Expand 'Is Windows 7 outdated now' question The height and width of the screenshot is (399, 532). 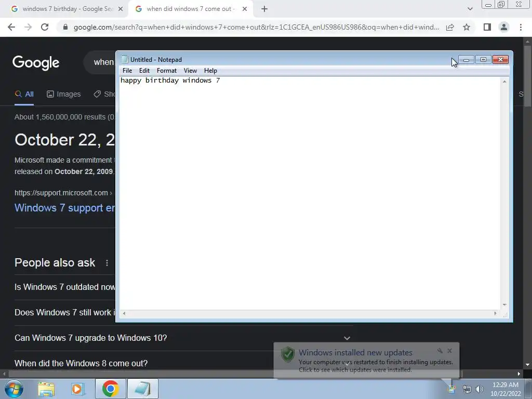point(65,287)
